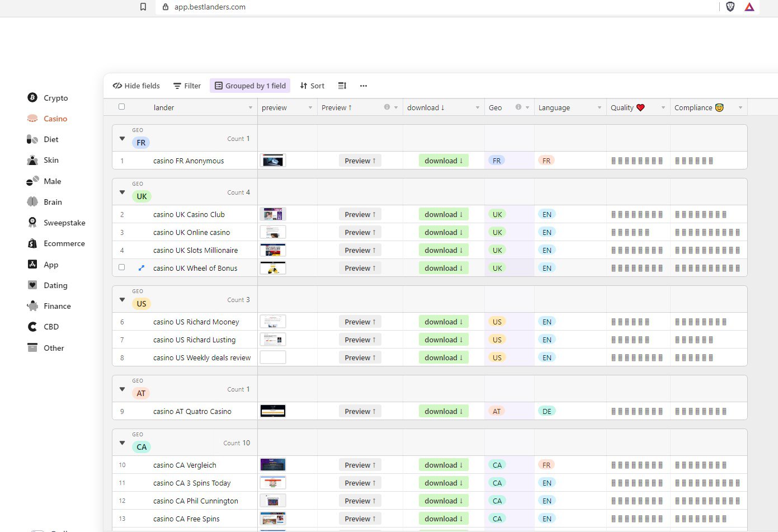Click the row height icon in toolbar
The width and height of the screenshot is (778, 532).
[x=342, y=86]
